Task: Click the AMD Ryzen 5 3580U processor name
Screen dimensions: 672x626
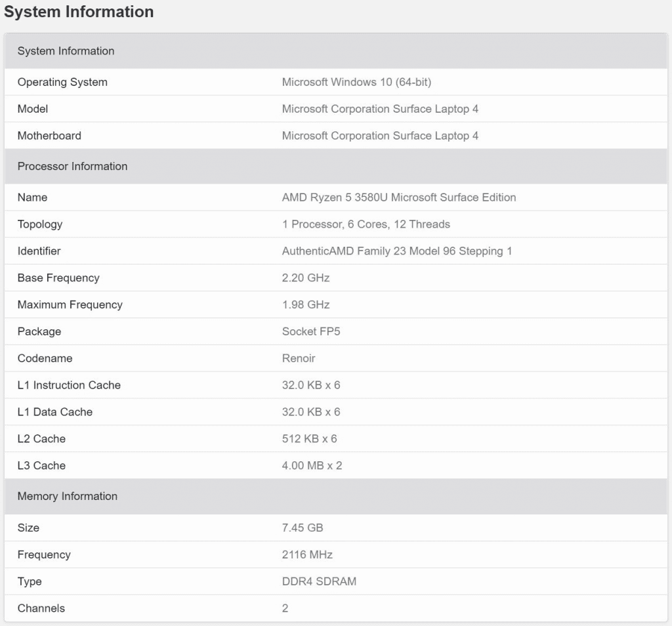Action: pos(398,198)
